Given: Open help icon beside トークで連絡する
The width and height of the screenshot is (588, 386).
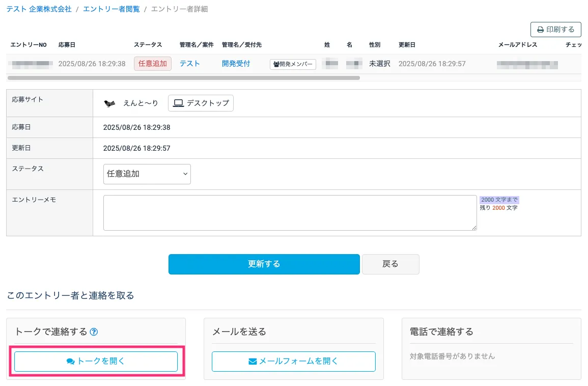Looking at the screenshot, I should coord(94,332).
